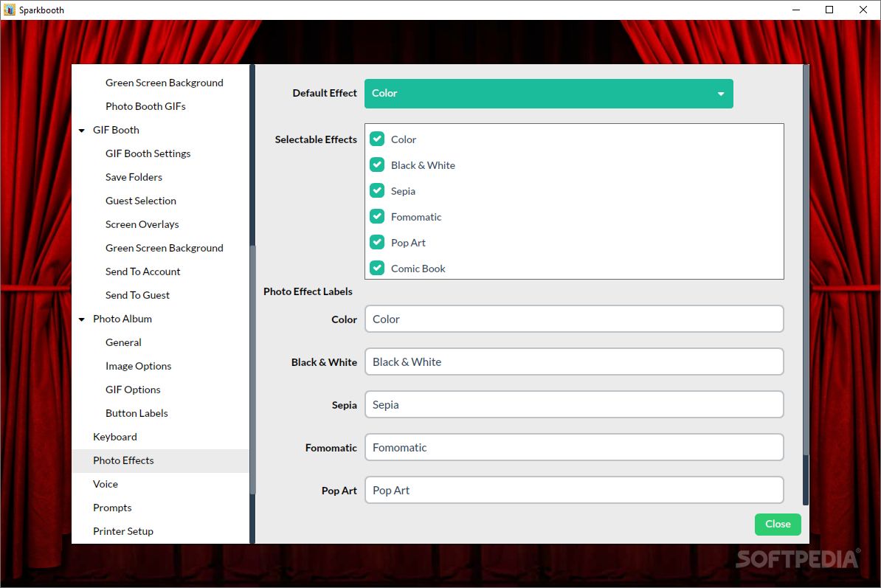Click the sidebar vertical scrollbar thumb
This screenshot has height=588, width=881.
click(252, 370)
